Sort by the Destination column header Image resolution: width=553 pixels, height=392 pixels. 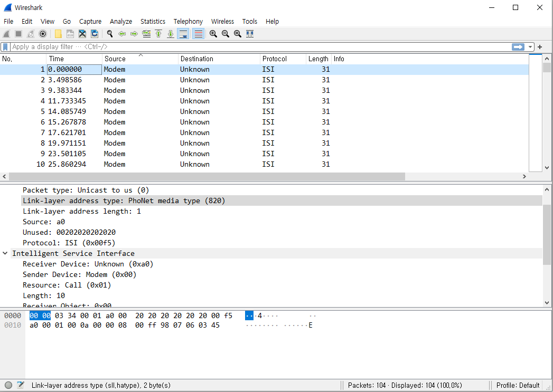click(x=219, y=59)
